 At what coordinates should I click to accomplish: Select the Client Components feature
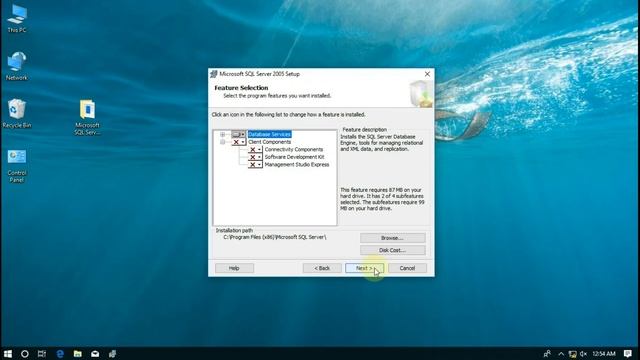pyautogui.click(x=269, y=142)
